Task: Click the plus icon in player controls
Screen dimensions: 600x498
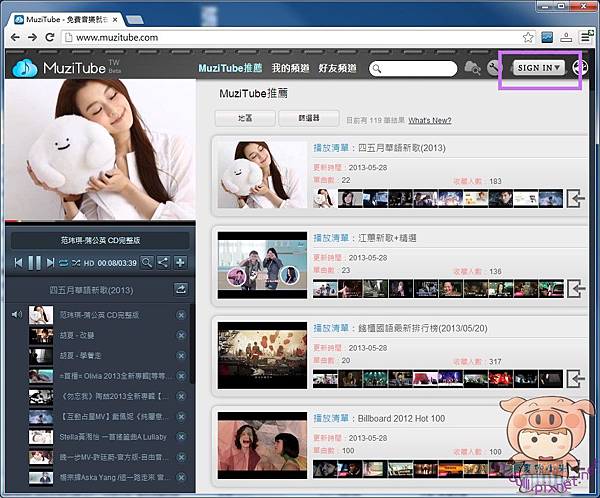Action: (180, 263)
